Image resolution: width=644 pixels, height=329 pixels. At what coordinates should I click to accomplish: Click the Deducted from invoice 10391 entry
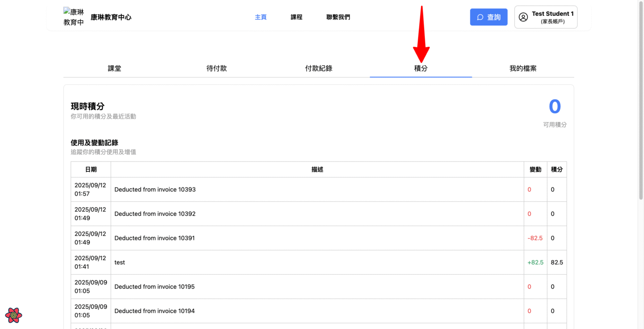(x=155, y=238)
